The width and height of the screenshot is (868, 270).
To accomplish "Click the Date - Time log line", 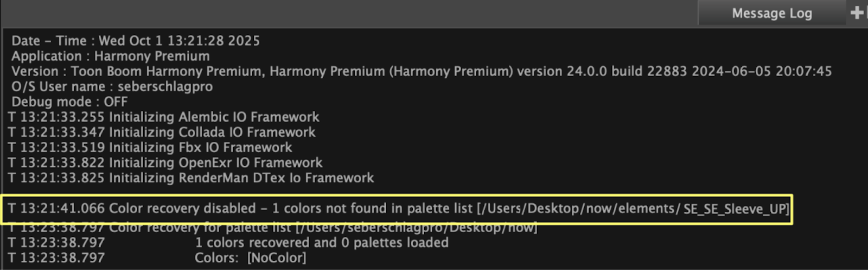I will (136, 41).
